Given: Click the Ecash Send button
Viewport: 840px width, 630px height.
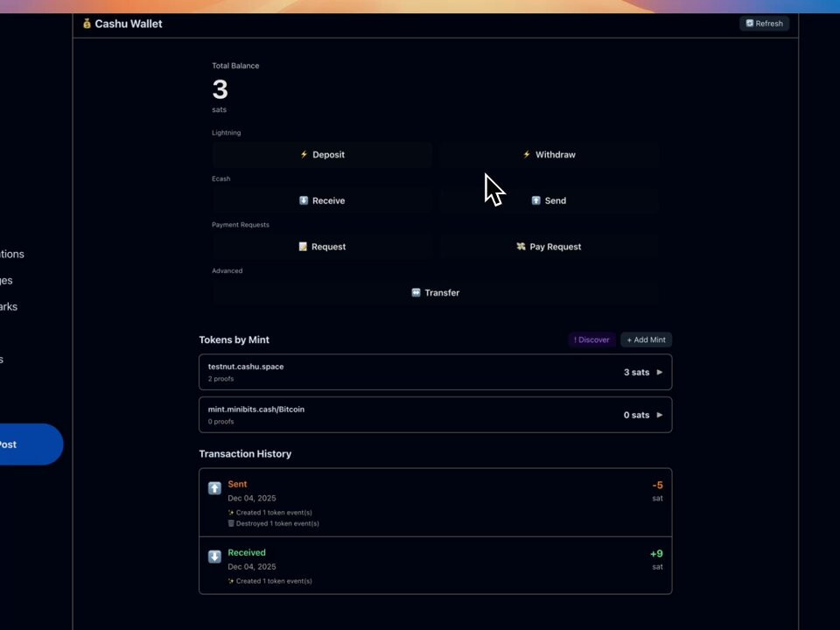Looking at the screenshot, I should [549, 201].
